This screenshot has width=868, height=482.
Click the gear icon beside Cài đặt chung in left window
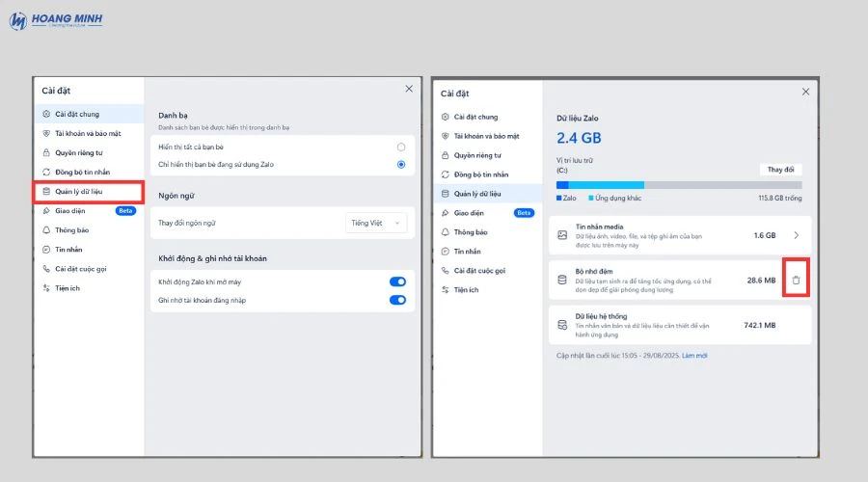(46, 114)
